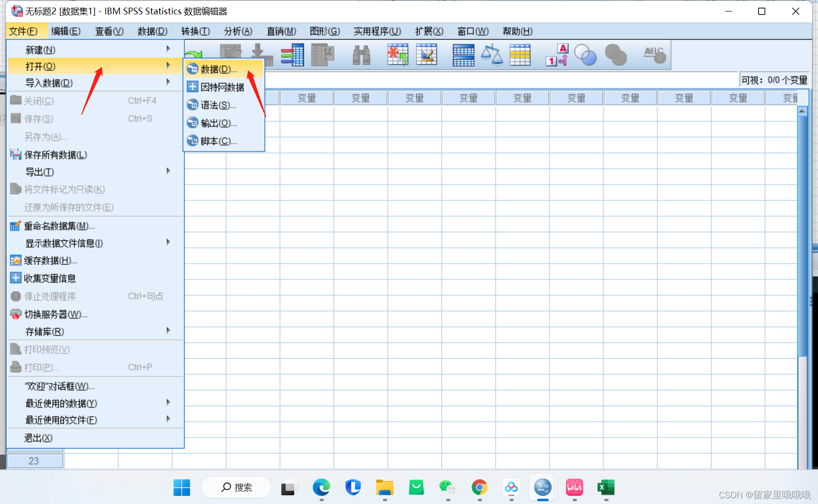The image size is (818, 504).
Task: Open Microsoft Edge from the taskbar
Action: [x=321, y=488]
